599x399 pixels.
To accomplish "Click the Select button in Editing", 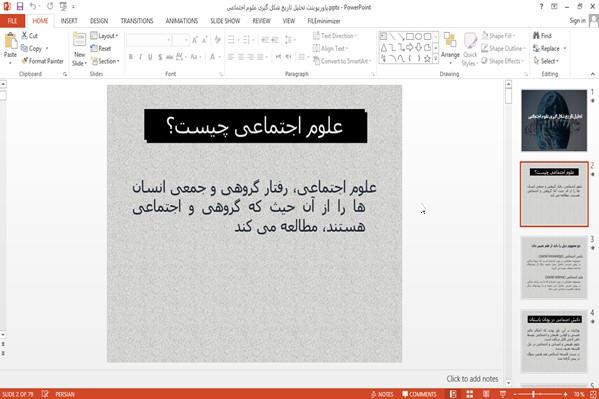I will pyautogui.click(x=546, y=61).
